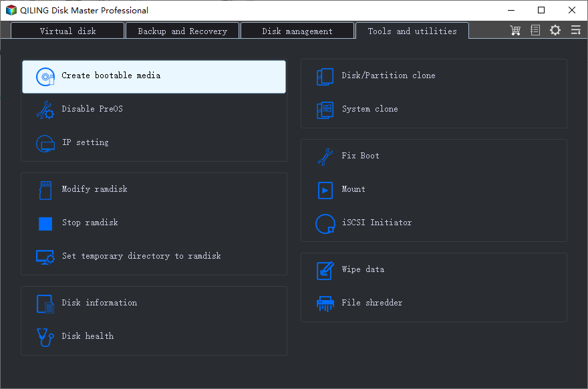Switch to the Virtual disk tab

click(x=67, y=31)
